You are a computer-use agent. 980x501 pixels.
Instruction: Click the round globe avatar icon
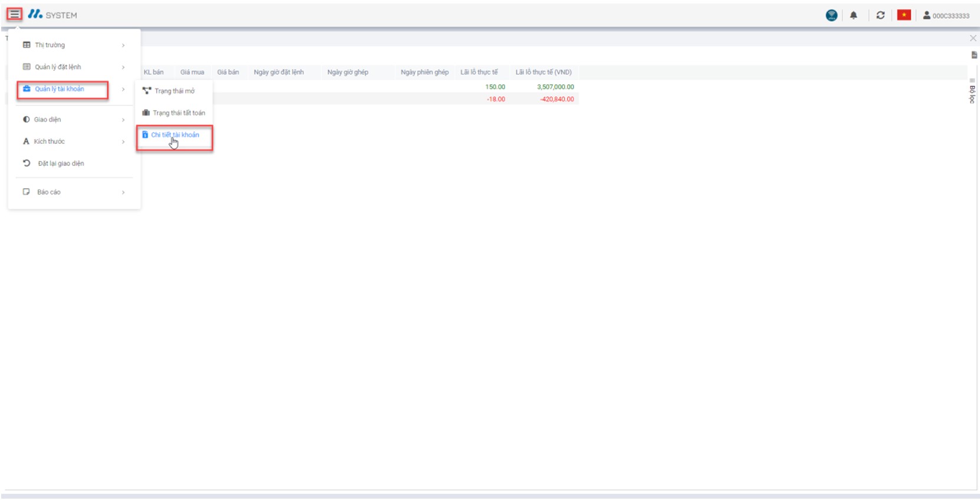pos(831,15)
